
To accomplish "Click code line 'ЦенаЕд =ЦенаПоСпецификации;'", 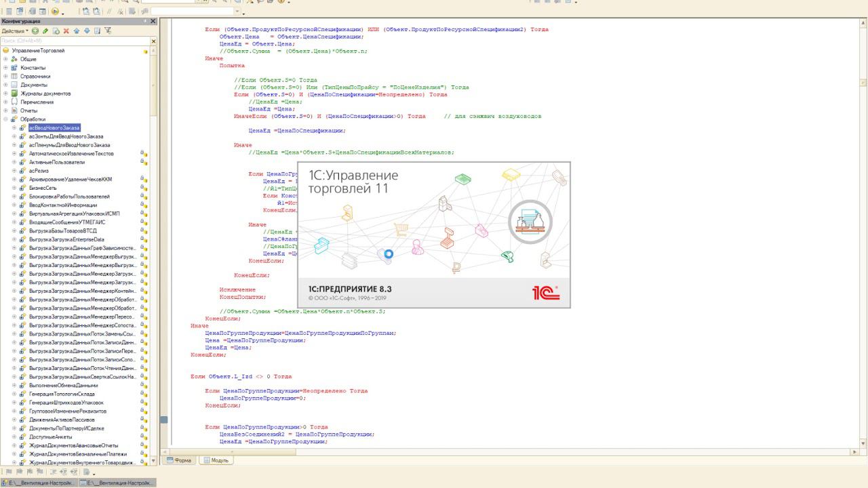I will (x=297, y=130).
